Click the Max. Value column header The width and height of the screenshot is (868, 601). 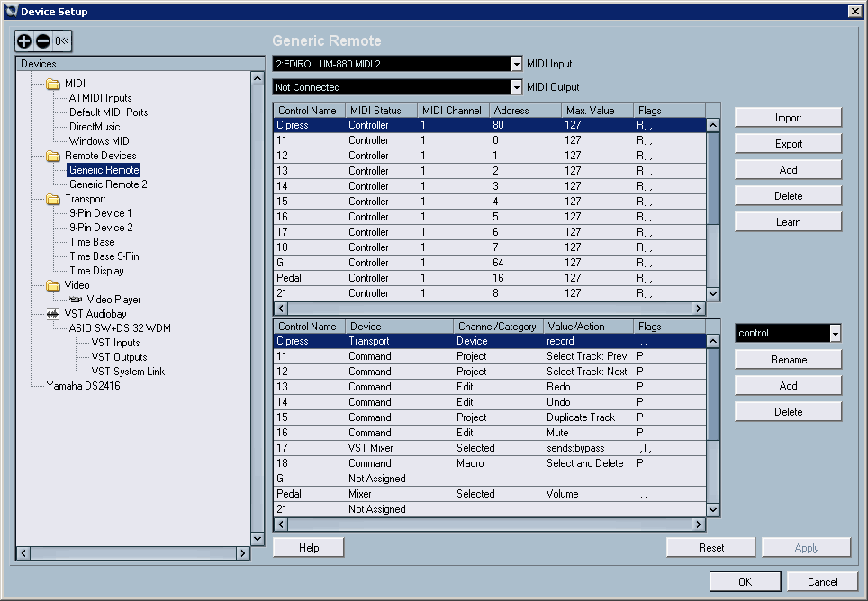(x=597, y=111)
